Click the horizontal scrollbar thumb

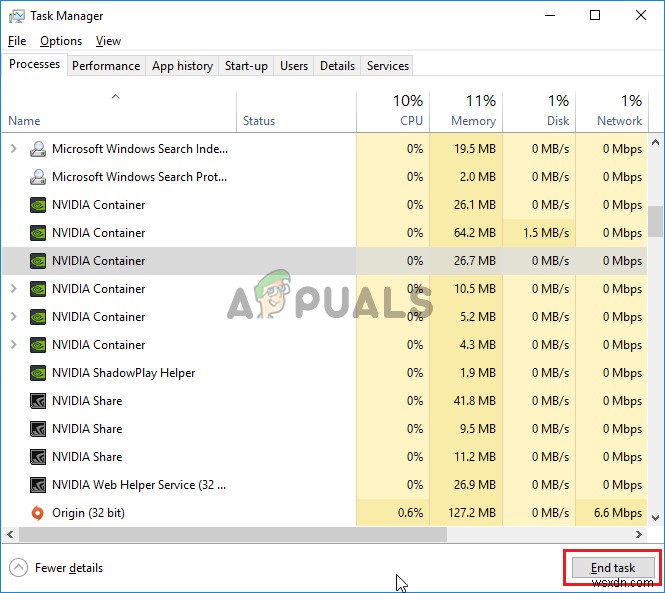pos(233,534)
